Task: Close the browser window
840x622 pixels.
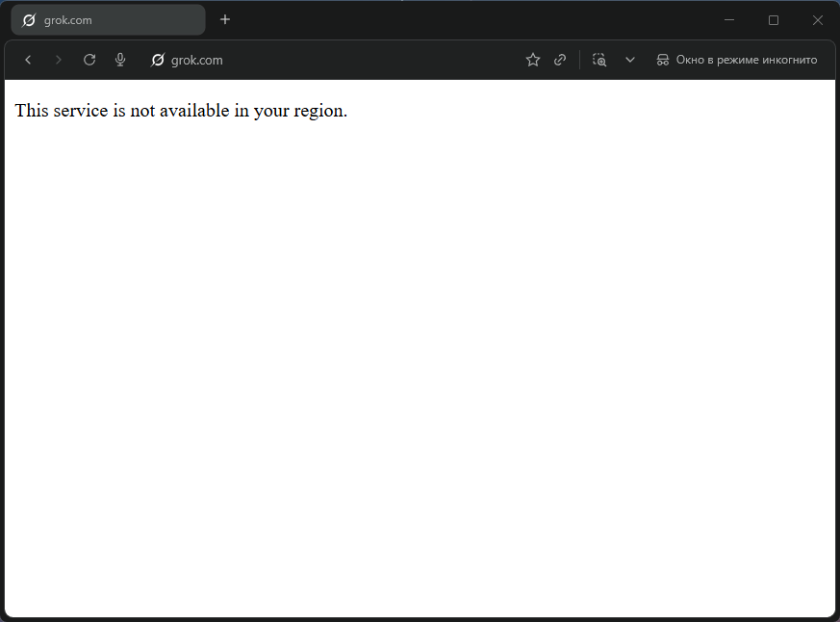Action: pyautogui.click(x=817, y=19)
